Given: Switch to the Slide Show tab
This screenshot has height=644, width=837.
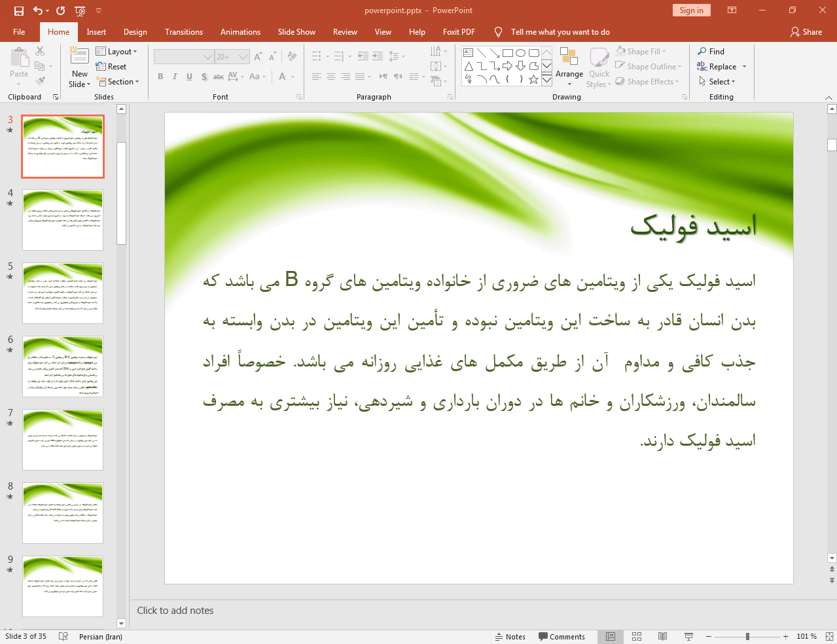Looking at the screenshot, I should (x=296, y=32).
